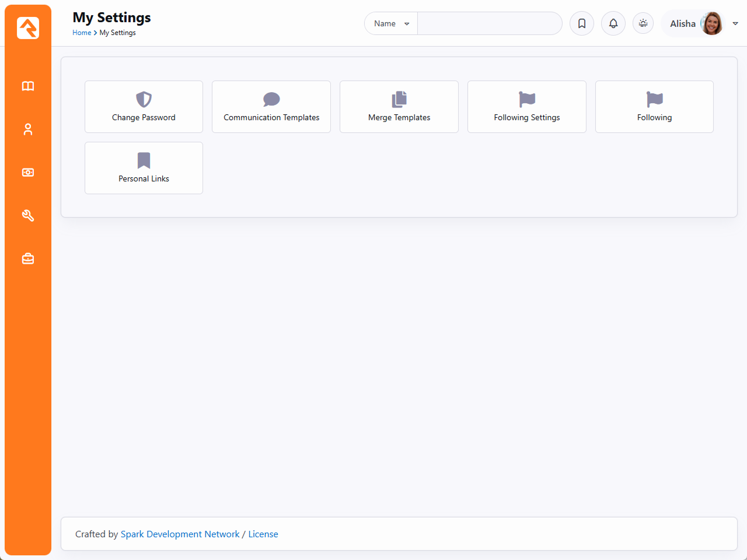The height and width of the screenshot is (560, 747).
Task: Click the bookmark icon in header
Action: pyautogui.click(x=582, y=23)
